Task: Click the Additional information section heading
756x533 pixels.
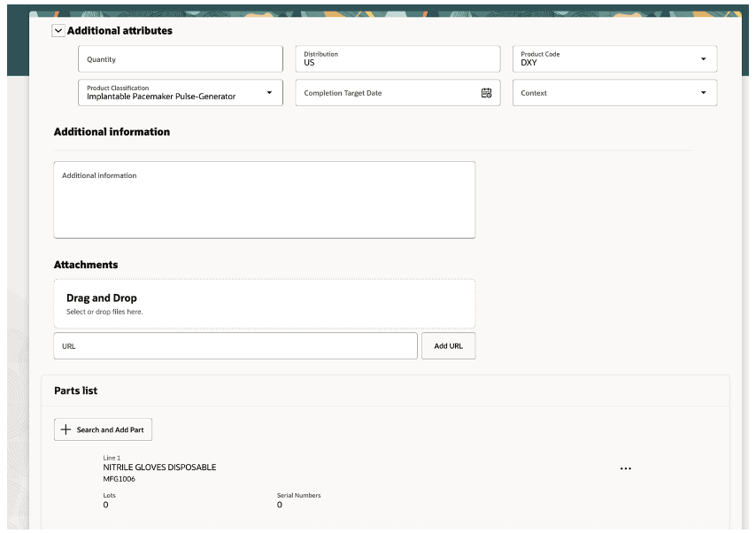Action: (x=112, y=132)
